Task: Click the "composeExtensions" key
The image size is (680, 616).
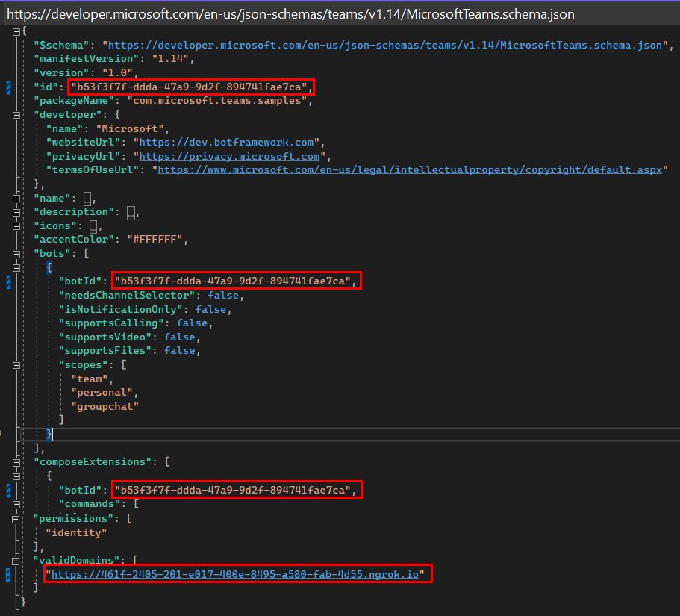Action: tap(93, 462)
